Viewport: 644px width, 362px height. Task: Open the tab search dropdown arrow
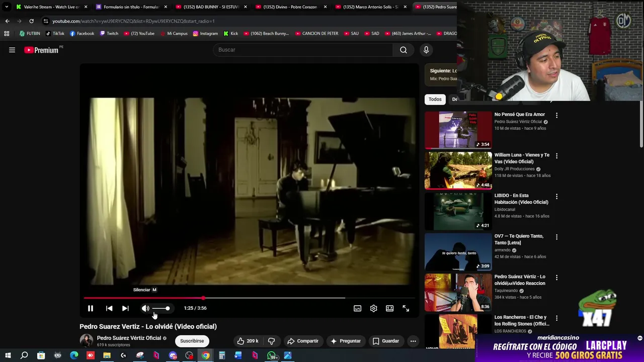[x=7, y=7]
